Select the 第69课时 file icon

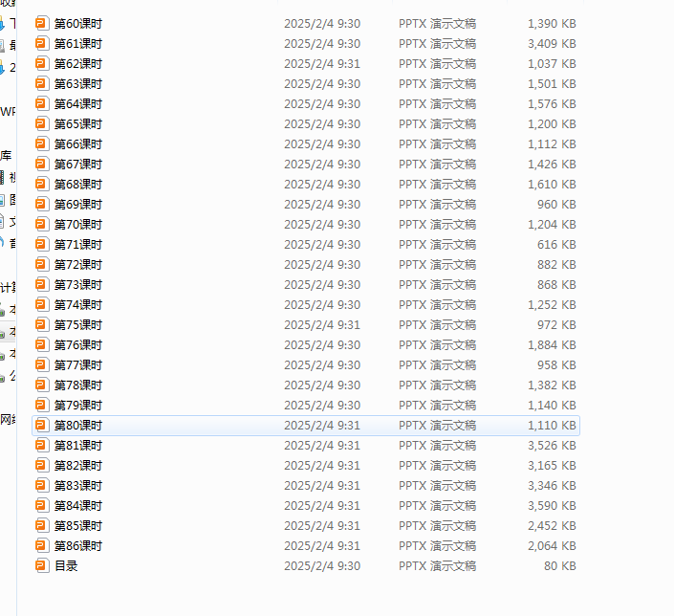pyautogui.click(x=42, y=204)
